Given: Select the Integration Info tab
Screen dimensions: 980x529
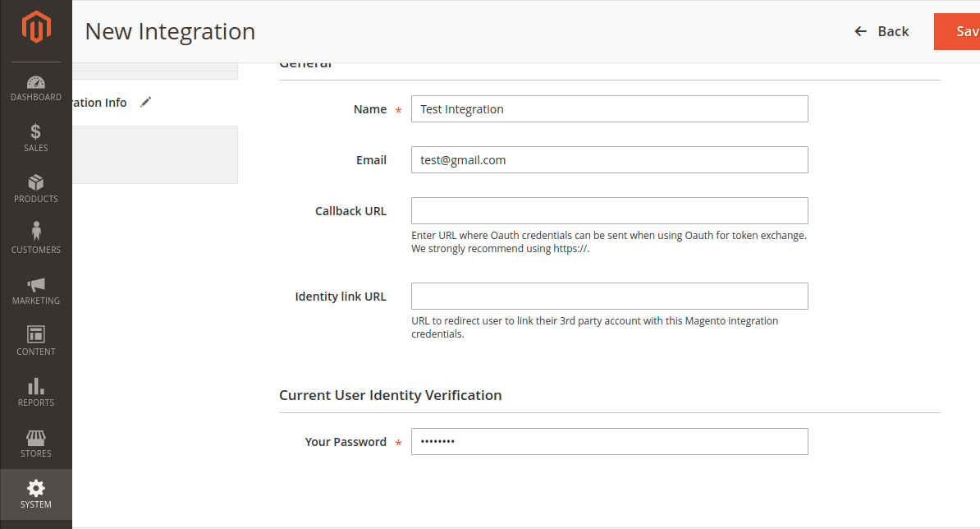Looking at the screenshot, I should click(99, 103).
